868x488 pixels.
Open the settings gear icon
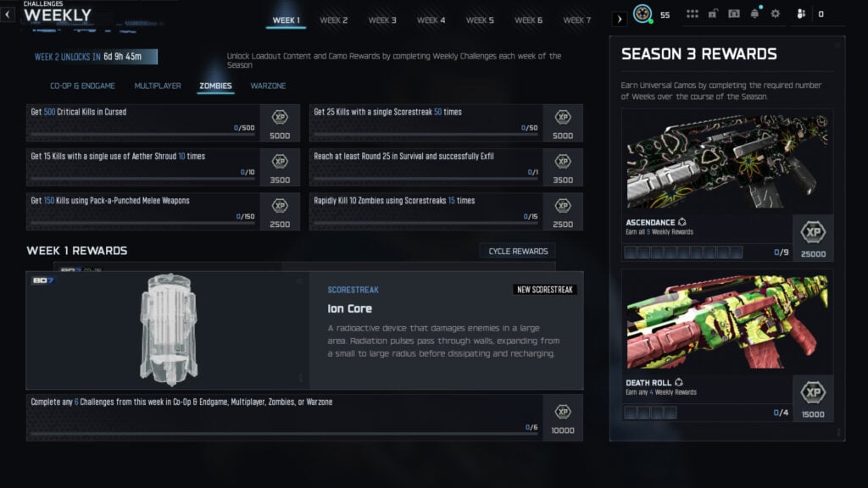776,14
